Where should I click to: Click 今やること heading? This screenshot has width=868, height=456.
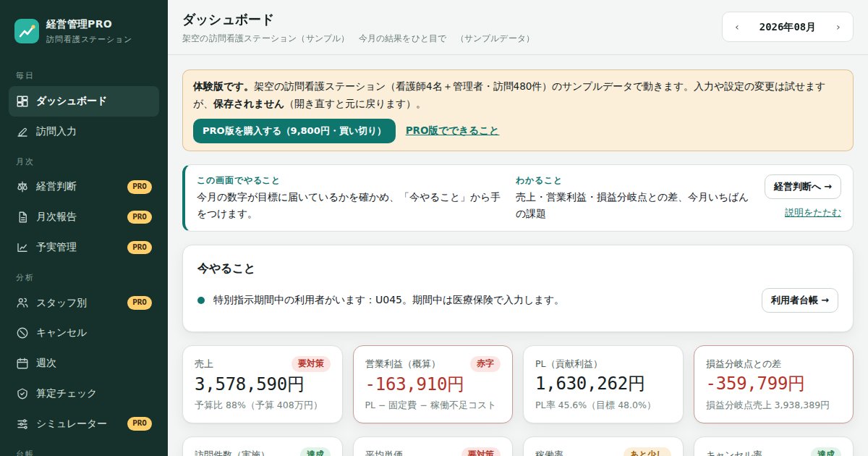226,269
